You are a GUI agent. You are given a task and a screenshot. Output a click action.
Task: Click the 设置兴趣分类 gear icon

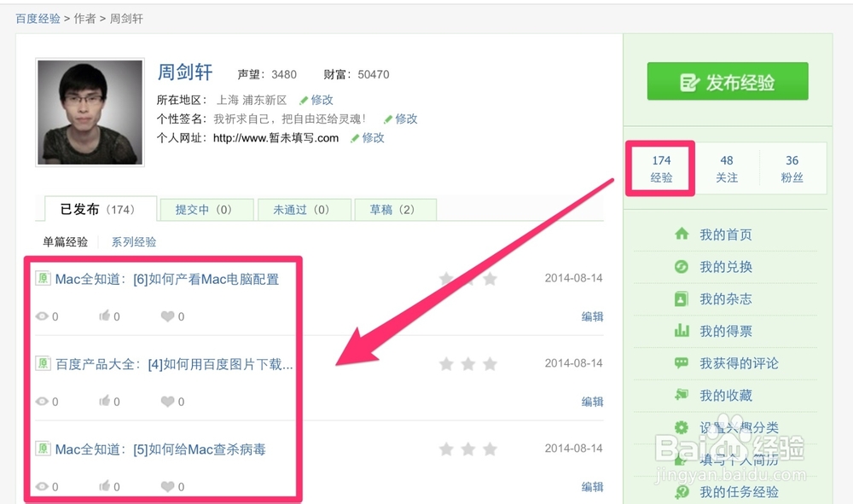tap(681, 427)
